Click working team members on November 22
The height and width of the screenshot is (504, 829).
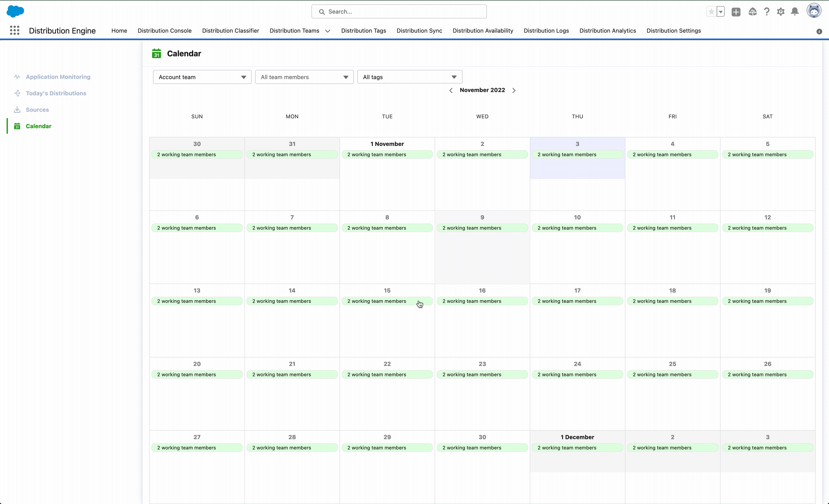(x=387, y=374)
